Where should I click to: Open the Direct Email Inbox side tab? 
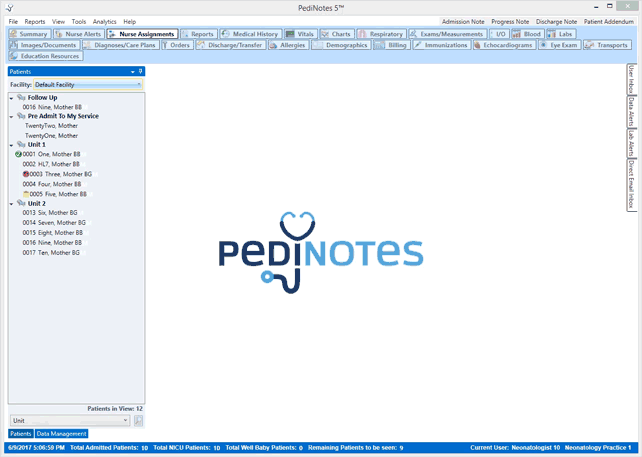point(631,185)
